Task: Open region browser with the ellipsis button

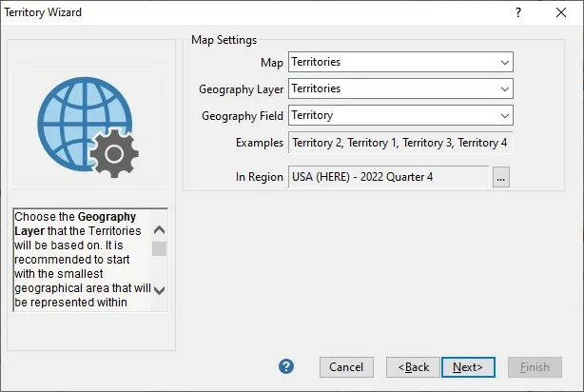Action: pos(502,177)
